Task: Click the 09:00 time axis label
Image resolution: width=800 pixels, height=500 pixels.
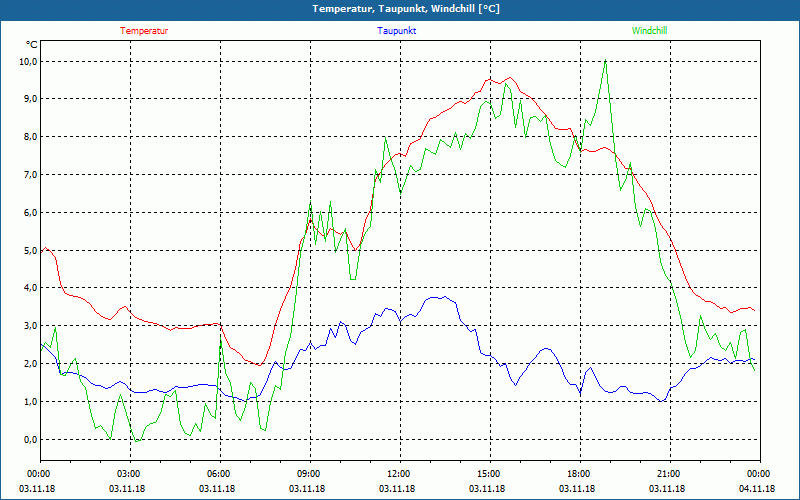Action: [x=310, y=473]
